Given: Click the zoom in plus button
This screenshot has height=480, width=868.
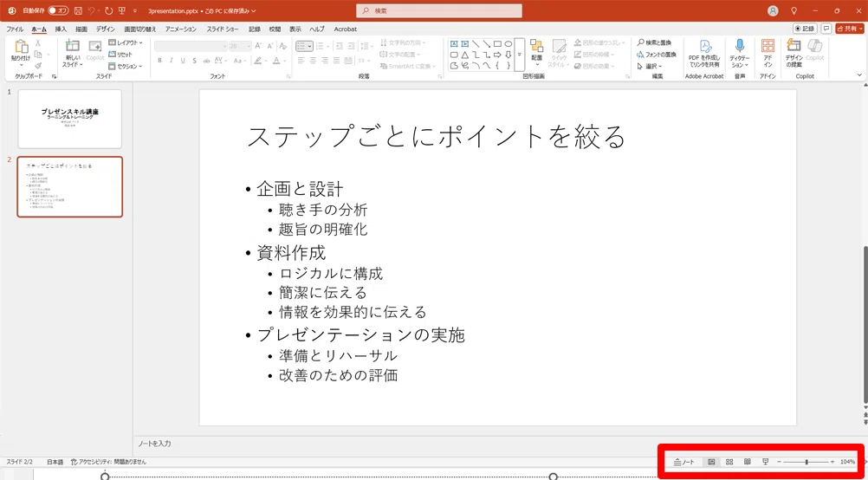Looking at the screenshot, I should point(832,462).
